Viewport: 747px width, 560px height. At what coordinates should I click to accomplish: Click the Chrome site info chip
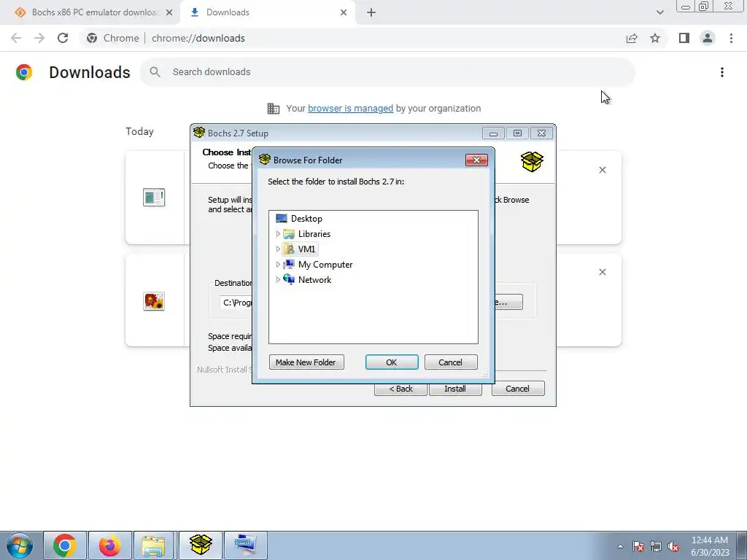[x=113, y=38]
